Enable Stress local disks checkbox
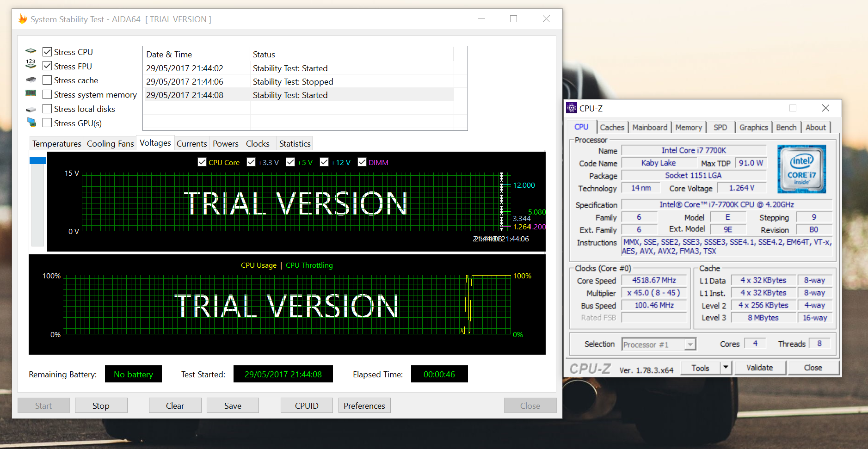The height and width of the screenshot is (449, 868). click(47, 109)
